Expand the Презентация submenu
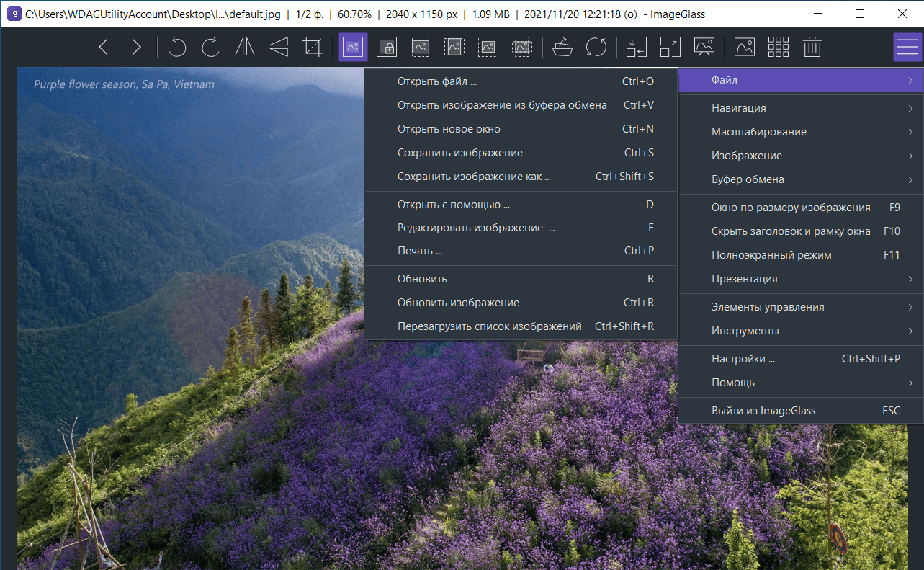This screenshot has height=570, width=924. 801,279
